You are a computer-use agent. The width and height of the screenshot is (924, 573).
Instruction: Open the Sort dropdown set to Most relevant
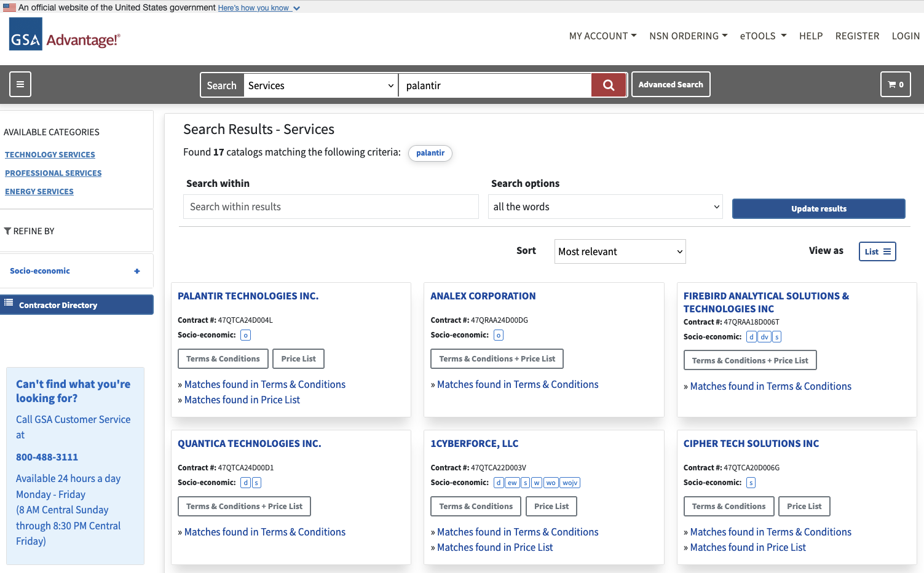(619, 251)
